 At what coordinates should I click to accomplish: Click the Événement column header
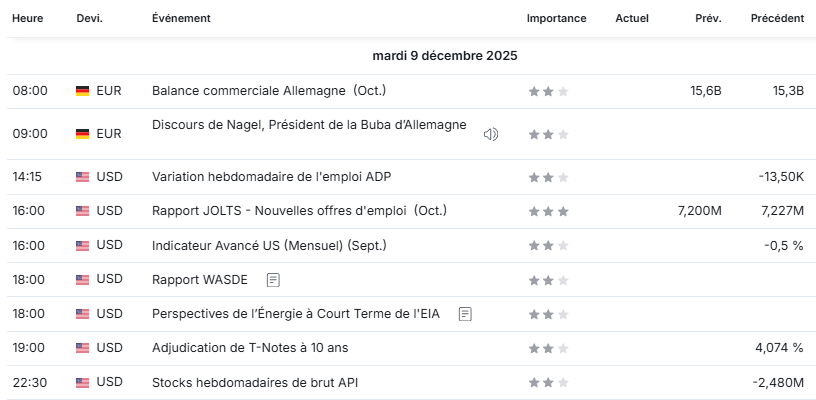click(x=181, y=19)
